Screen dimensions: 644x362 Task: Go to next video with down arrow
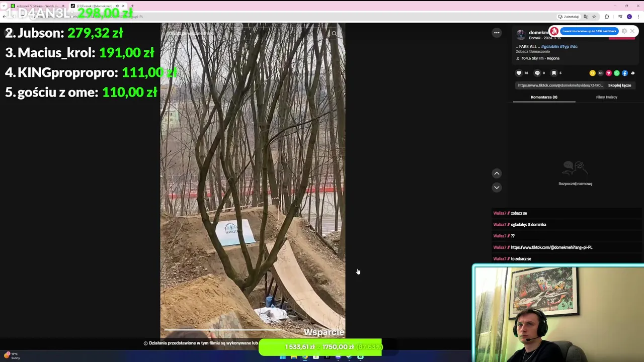pos(497,187)
